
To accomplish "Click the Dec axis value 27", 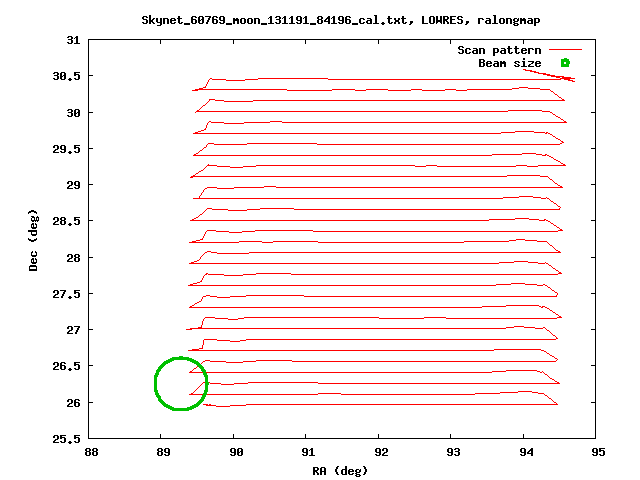I will pyautogui.click(x=73, y=330).
